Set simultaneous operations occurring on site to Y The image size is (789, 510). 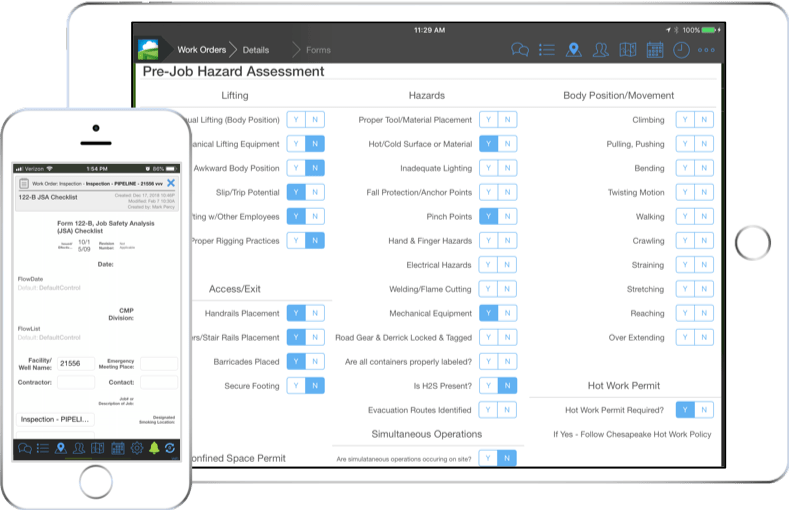488,458
